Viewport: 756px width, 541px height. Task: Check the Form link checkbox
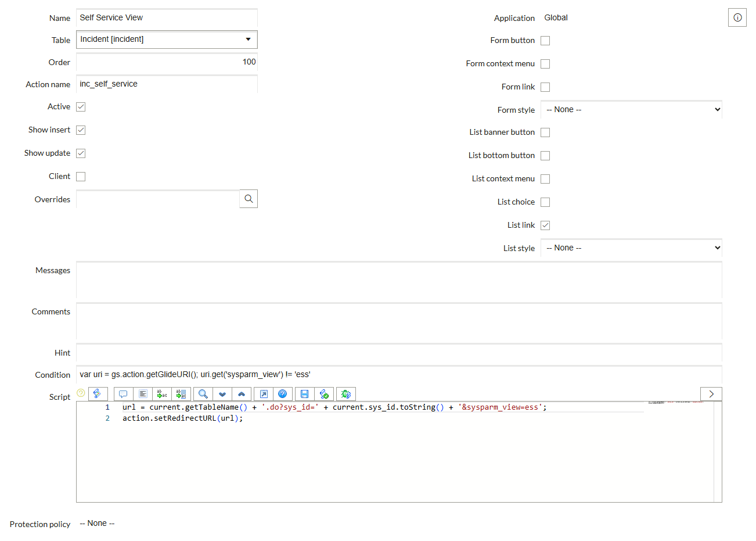click(x=545, y=87)
